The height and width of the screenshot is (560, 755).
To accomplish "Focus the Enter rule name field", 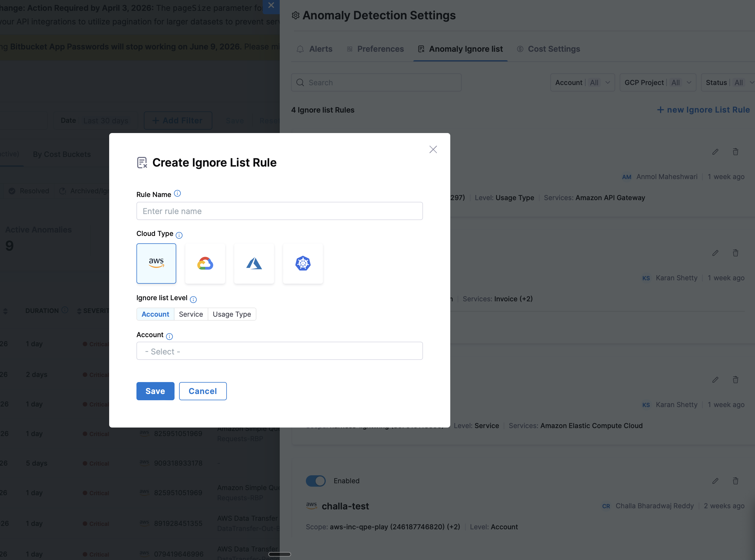I will [x=279, y=211].
